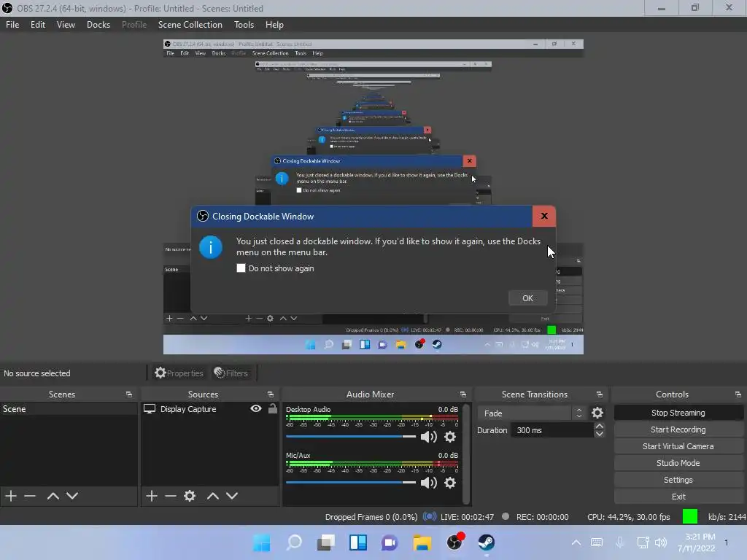Click Stop Streaming
The image size is (747, 560).
pyautogui.click(x=678, y=413)
